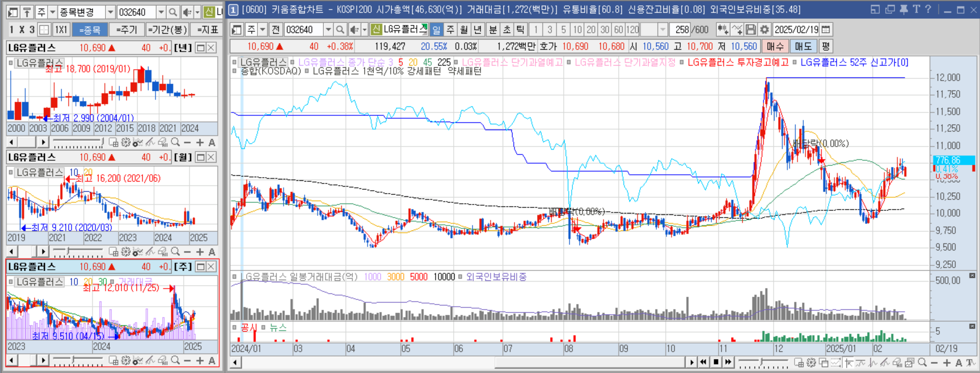Open the 주 type dropdown in left panel toolbar

[53, 12]
